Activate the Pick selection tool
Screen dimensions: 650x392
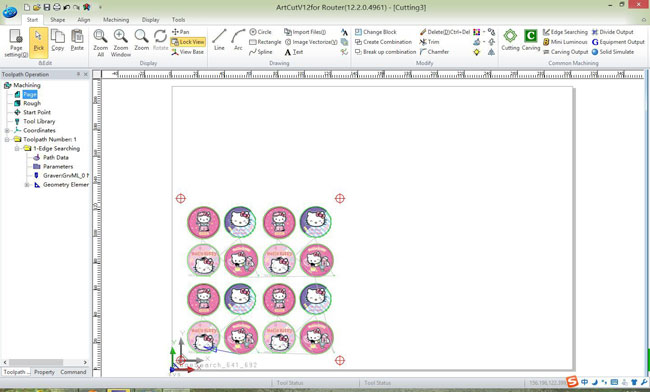pyautogui.click(x=39, y=40)
